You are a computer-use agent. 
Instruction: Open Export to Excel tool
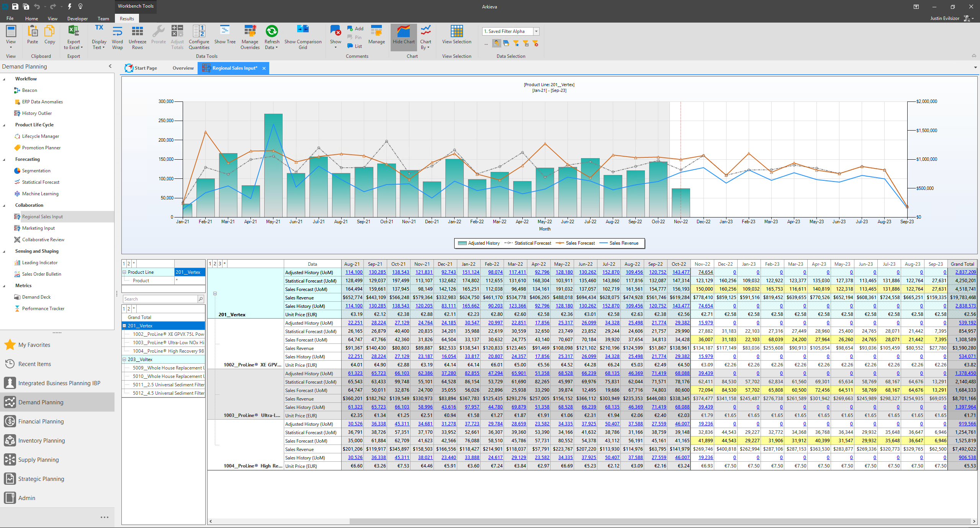click(73, 37)
